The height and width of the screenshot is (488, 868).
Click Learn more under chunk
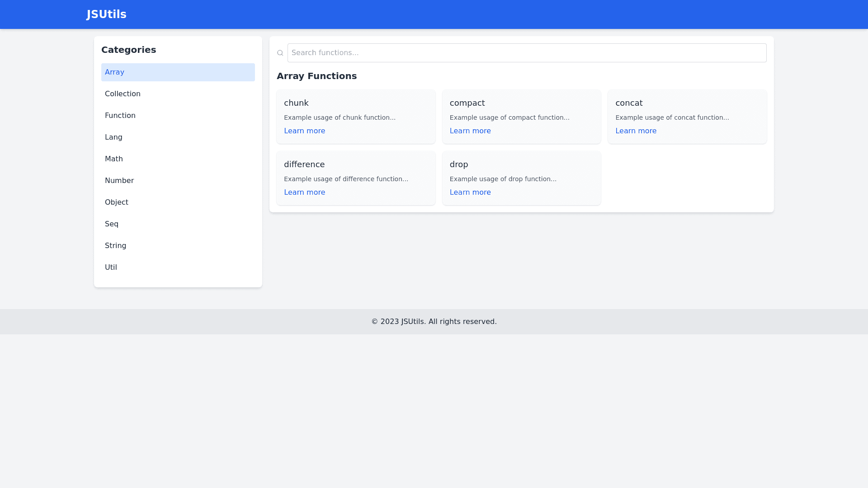[304, 131]
